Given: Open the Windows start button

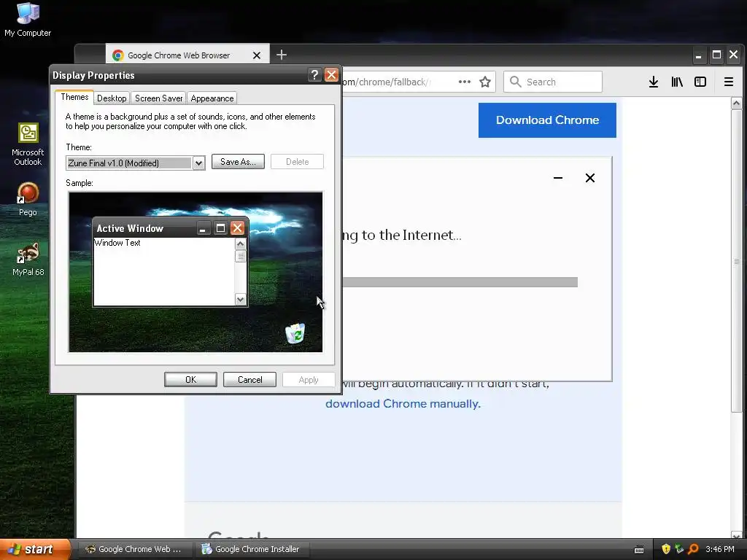Looking at the screenshot, I should [x=36, y=549].
